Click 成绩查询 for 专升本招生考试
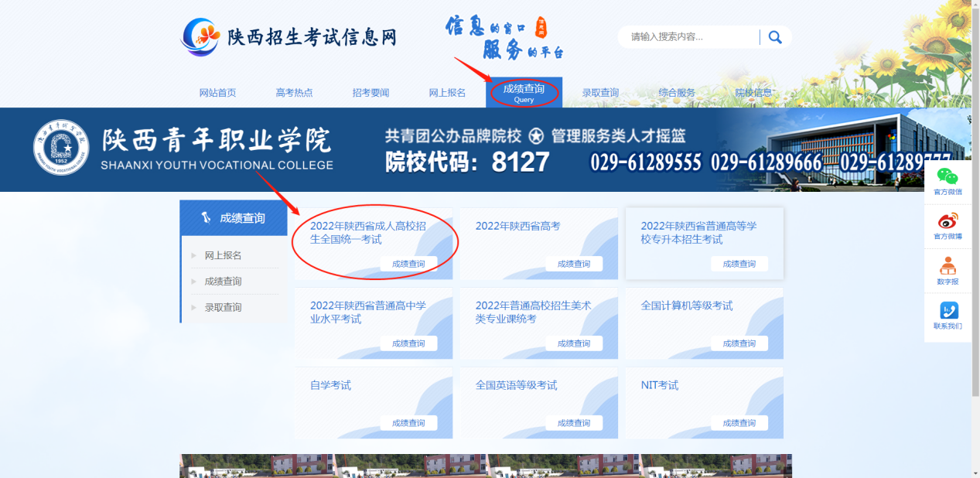 (739, 264)
